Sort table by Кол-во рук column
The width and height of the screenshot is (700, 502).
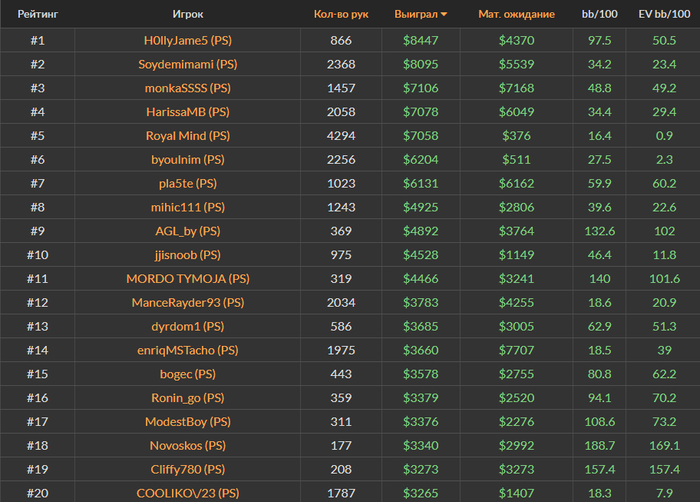click(341, 15)
